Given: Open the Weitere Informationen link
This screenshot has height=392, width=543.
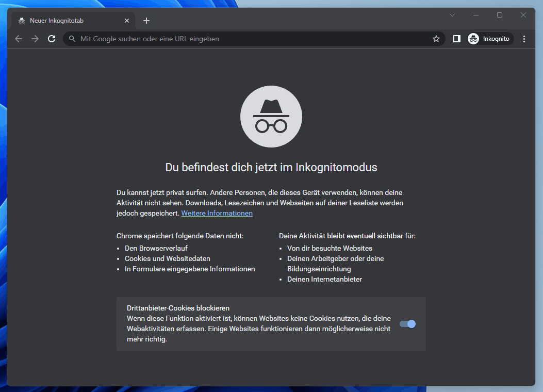Looking at the screenshot, I should coord(217,213).
